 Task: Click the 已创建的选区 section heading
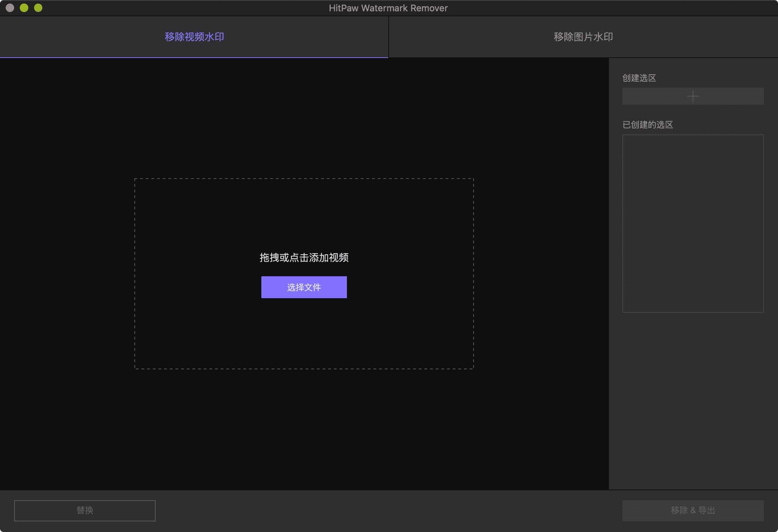click(x=648, y=125)
